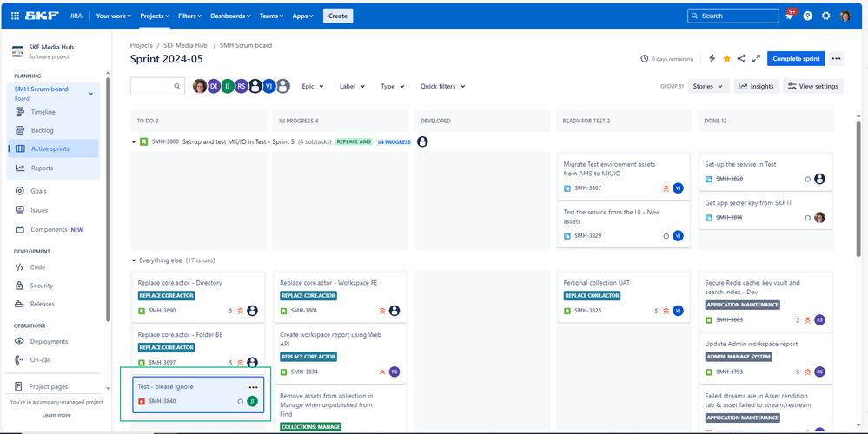The image size is (868, 434).
Task: Open Reports in sidebar
Action: pos(54,168)
